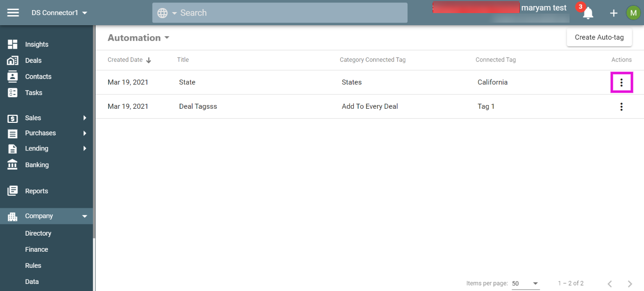Click the maryam test username
Screen dimensions: 644x291
(x=544, y=8)
